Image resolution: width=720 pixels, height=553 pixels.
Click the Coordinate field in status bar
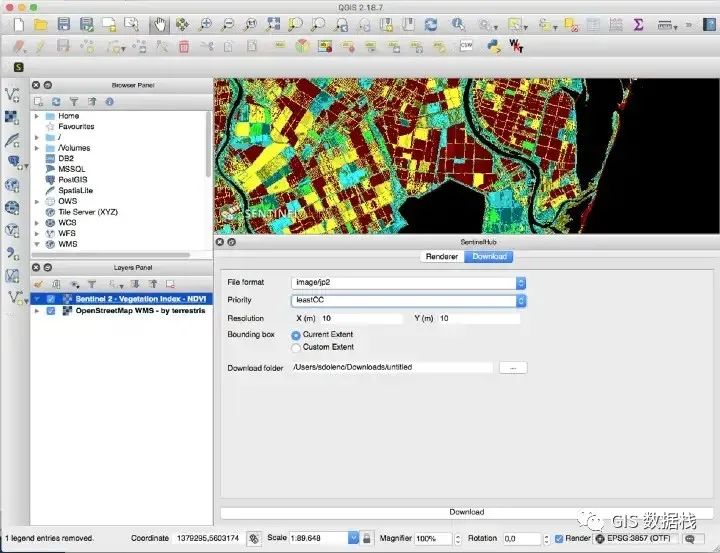point(208,538)
